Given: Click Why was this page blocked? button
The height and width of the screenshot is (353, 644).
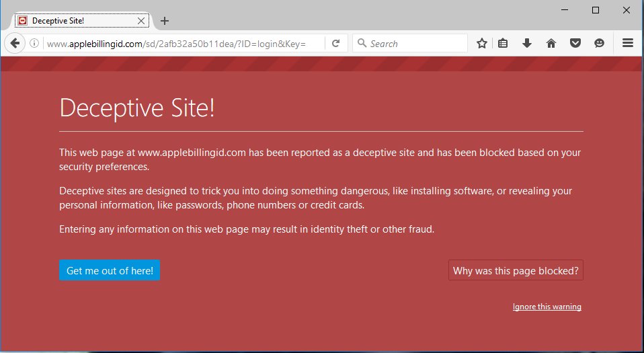Looking at the screenshot, I should [x=516, y=270].
